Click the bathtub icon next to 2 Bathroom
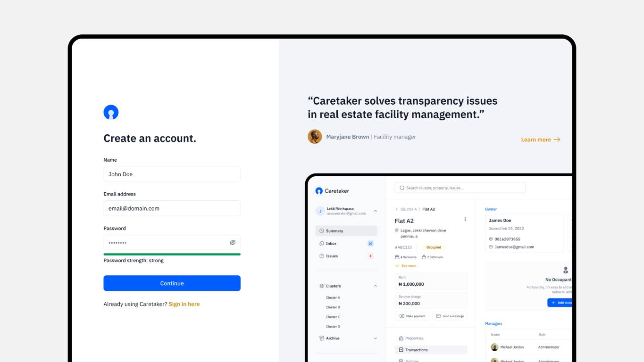The width and height of the screenshot is (644, 362). pyautogui.click(x=424, y=257)
